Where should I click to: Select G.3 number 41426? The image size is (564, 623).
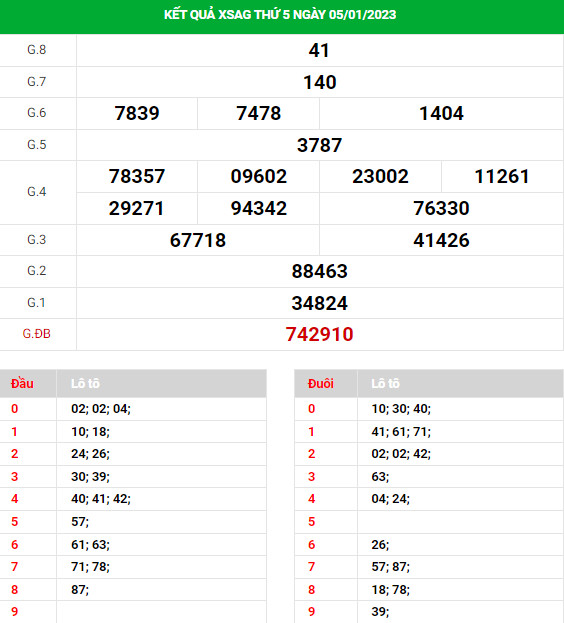click(441, 240)
